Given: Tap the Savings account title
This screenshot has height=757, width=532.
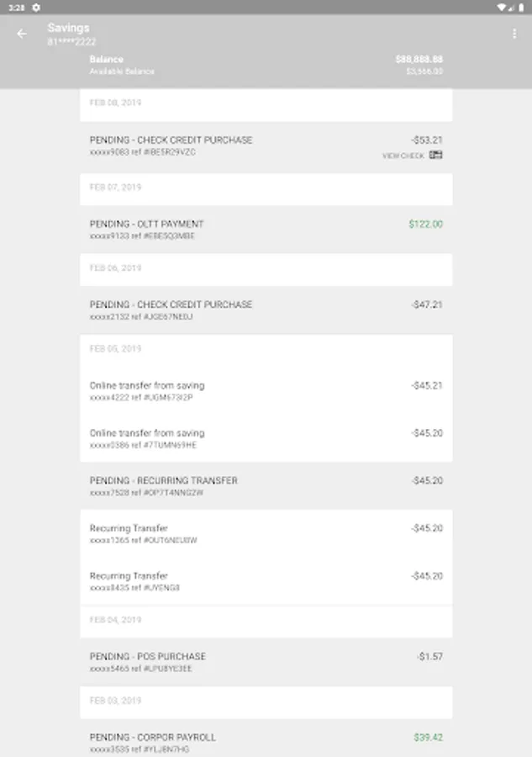Looking at the screenshot, I should 68,28.
